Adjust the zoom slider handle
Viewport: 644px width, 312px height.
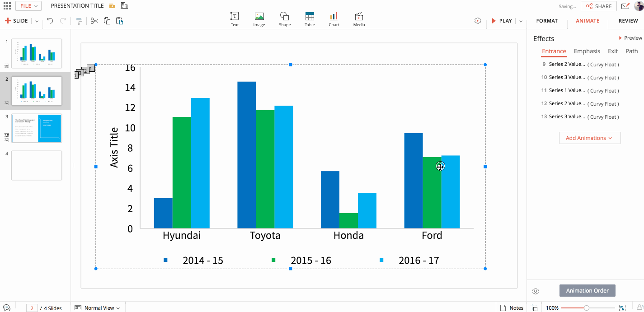[587, 308]
